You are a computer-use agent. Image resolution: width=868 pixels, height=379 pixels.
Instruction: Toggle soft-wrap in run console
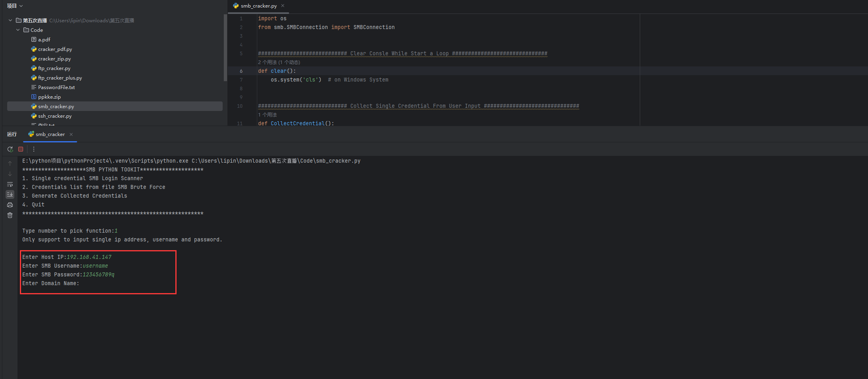click(x=10, y=184)
